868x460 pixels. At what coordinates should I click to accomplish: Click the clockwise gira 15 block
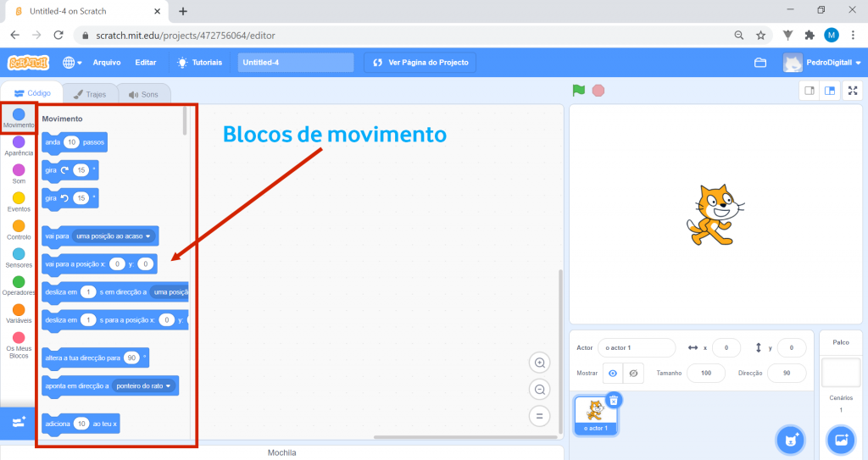click(x=70, y=170)
